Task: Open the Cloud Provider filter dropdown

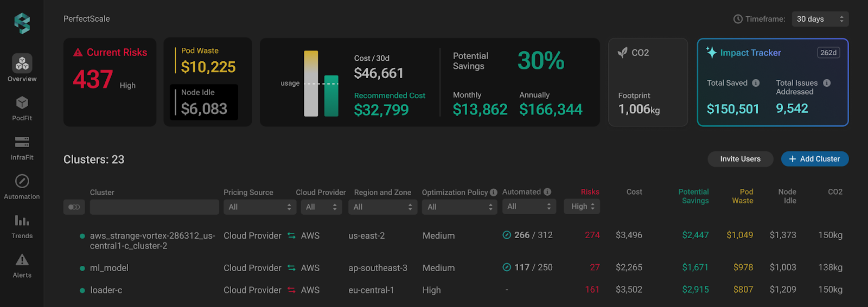Action: click(321, 207)
